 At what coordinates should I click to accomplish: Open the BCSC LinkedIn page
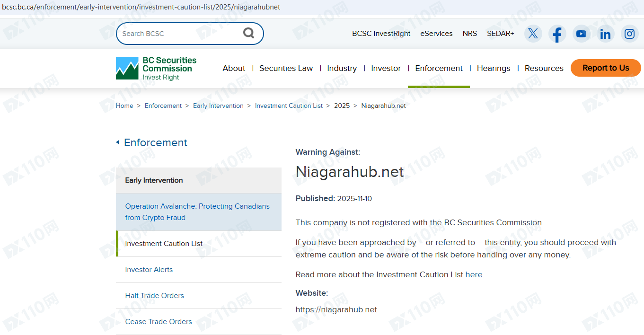605,34
